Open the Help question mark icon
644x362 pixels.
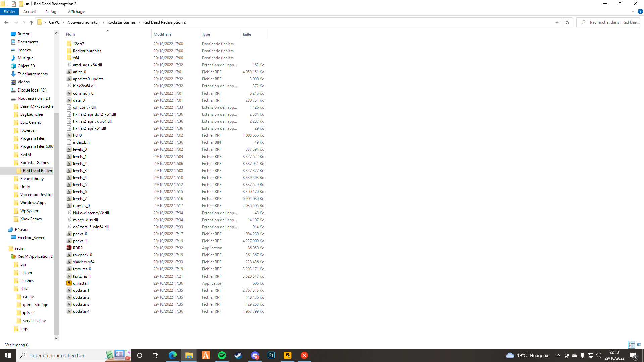click(x=640, y=11)
